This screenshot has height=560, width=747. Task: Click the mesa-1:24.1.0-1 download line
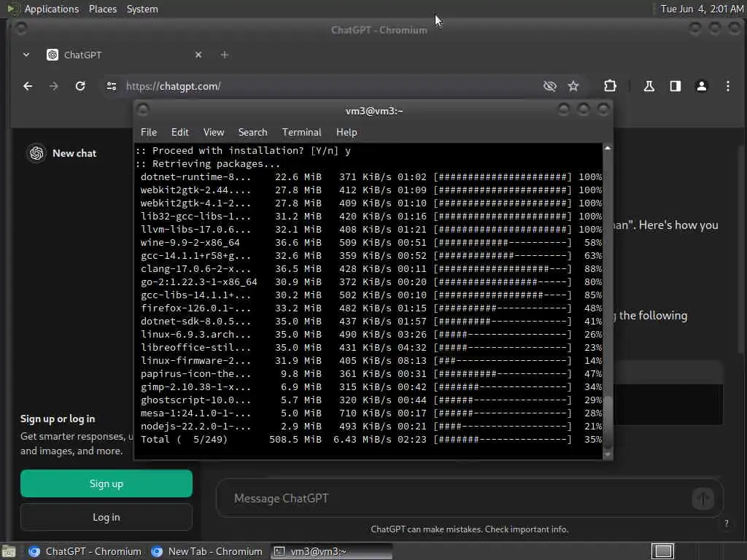(x=371, y=413)
